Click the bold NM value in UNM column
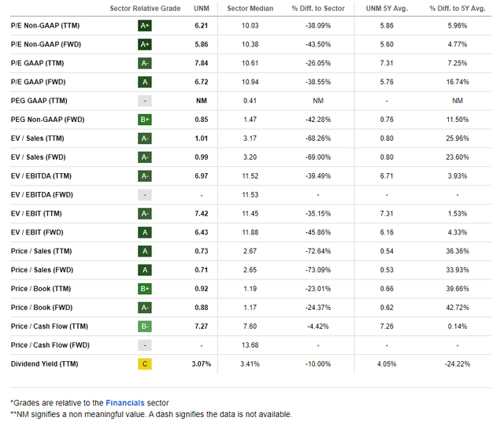 pos(202,101)
